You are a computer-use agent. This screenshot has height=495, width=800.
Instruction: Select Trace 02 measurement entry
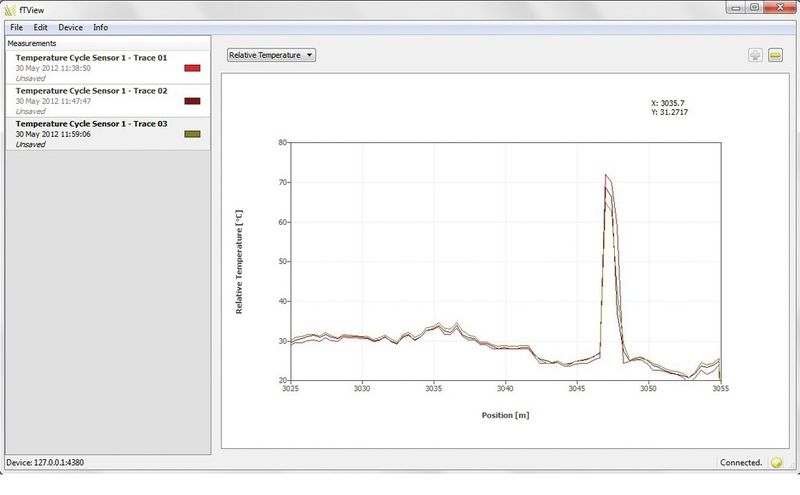pos(91,100)
